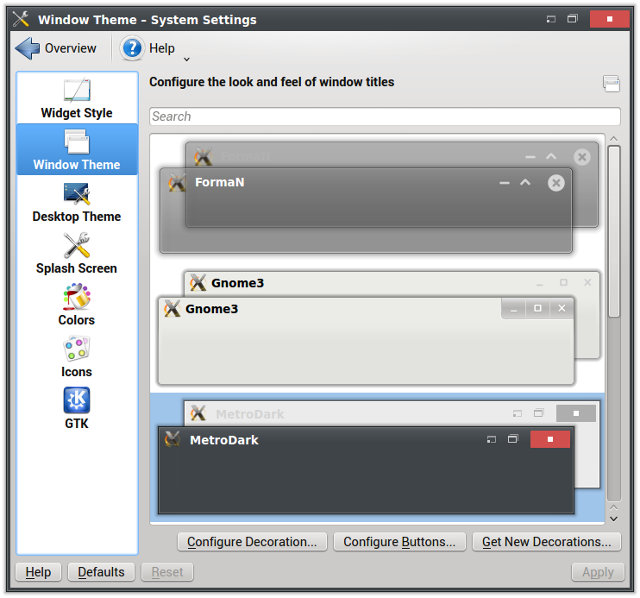
Task: Open Desktop Theme settings
Action: (77, 202)
